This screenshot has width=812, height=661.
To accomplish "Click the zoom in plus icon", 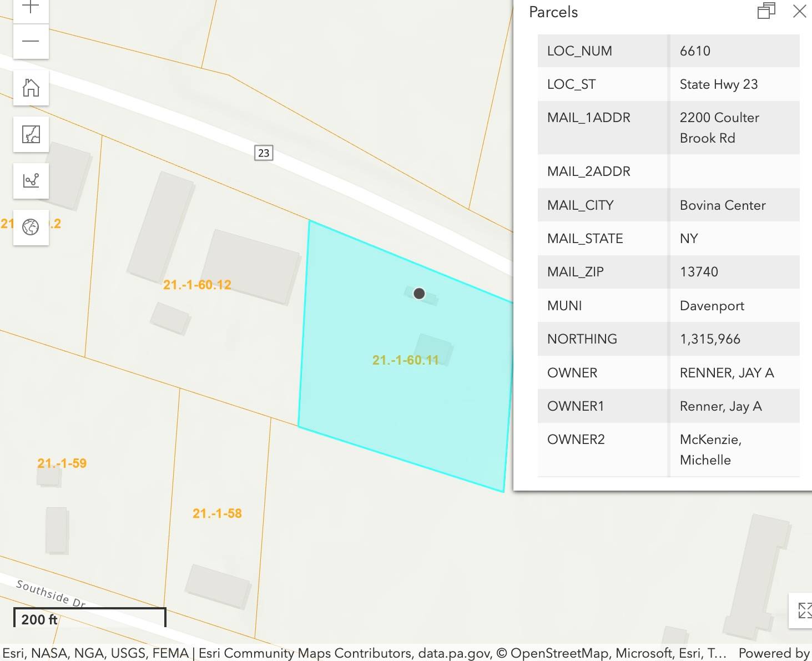I will (31, 6).
